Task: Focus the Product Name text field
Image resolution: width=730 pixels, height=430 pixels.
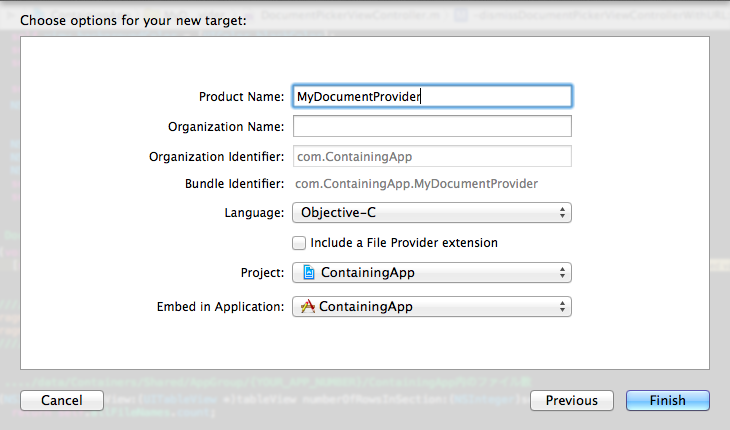Action: 432,96
